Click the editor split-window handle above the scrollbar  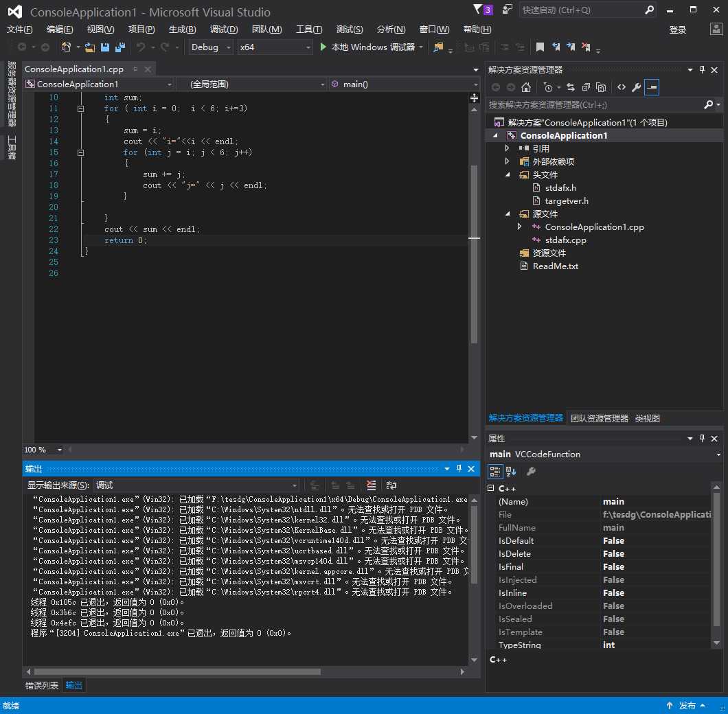474,98
